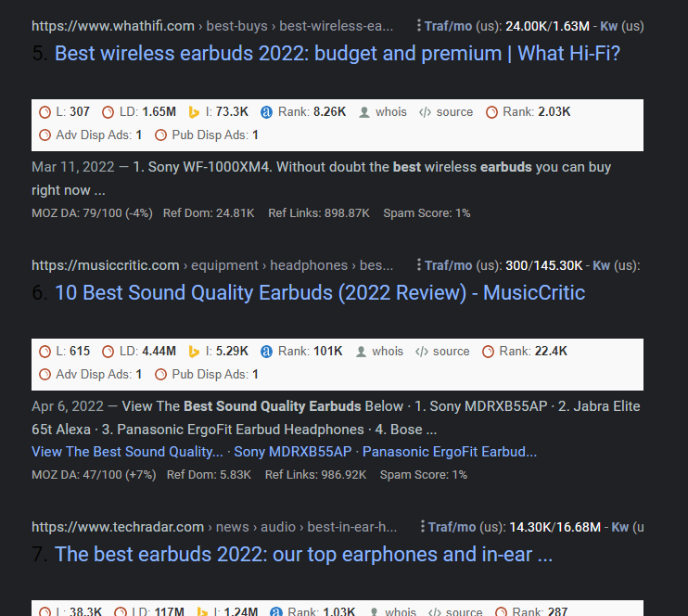Click 'Ref Links: 986.92K' text
688x616 pixels.
[315, 475]
